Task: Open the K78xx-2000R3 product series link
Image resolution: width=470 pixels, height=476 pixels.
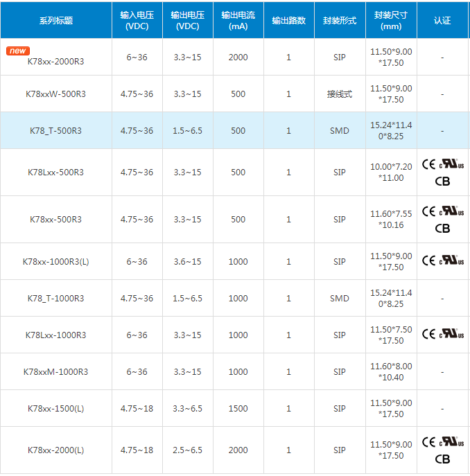Action: click(55, 61)
